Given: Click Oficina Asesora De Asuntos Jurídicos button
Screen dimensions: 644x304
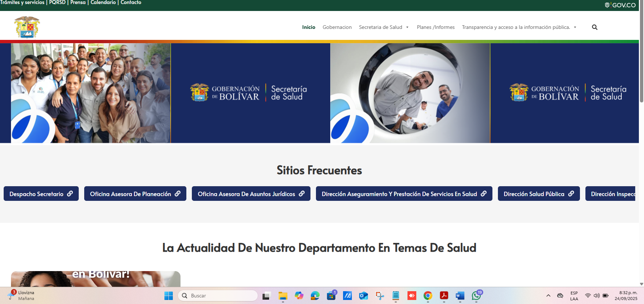Looking at the screenshot, I should pyautogui.click(x=251, y=194).
